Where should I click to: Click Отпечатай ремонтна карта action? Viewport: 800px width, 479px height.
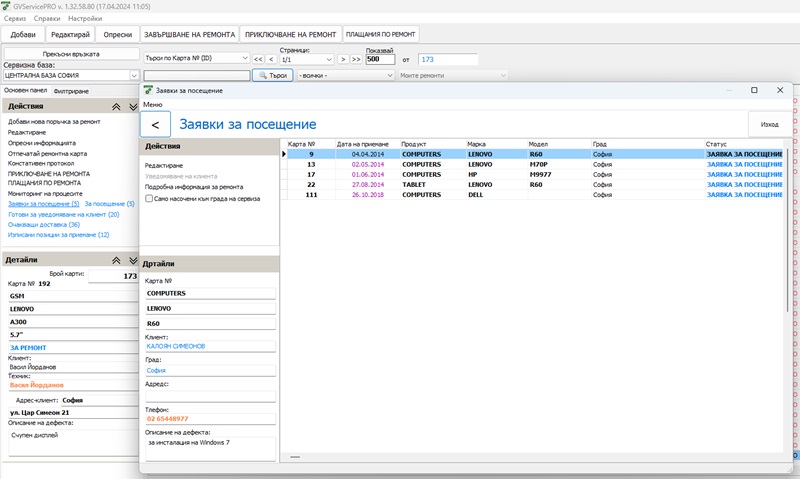click(47, 154)
